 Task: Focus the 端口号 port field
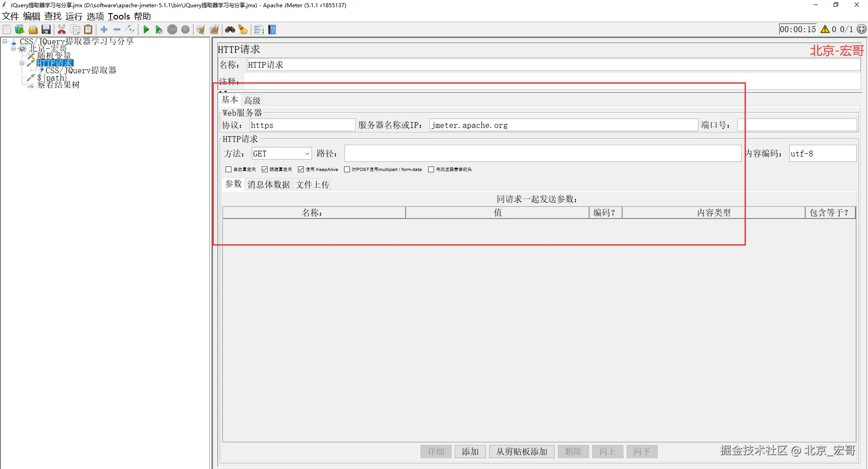click(797, 125)
